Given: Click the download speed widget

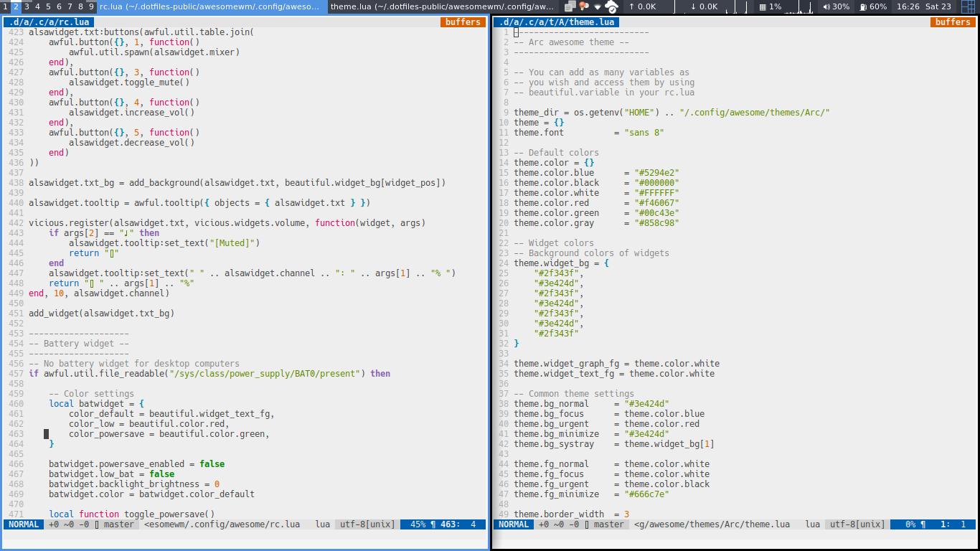Looking at the screenshot, I should [705, 6].
